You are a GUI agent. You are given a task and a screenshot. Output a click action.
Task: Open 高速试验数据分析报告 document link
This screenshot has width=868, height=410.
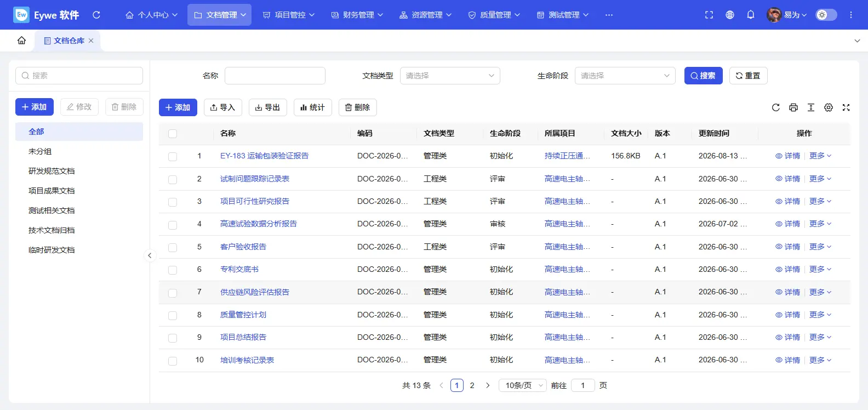point(259,224)
